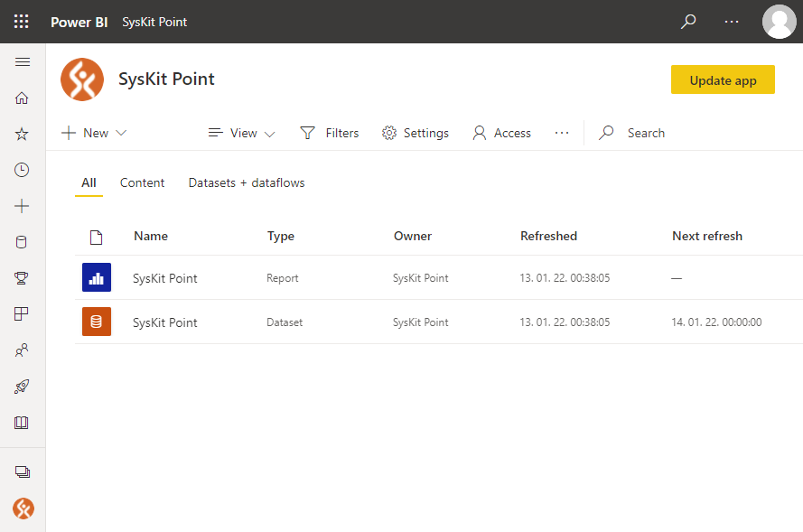Open SysKit Point workspace icon in sidebar
The width and height of the screenshot is (803, 532).
23,509
